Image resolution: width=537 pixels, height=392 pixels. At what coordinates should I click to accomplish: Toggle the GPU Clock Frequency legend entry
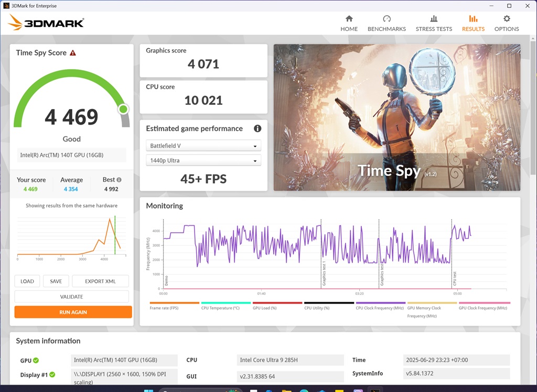click(484, 306)
